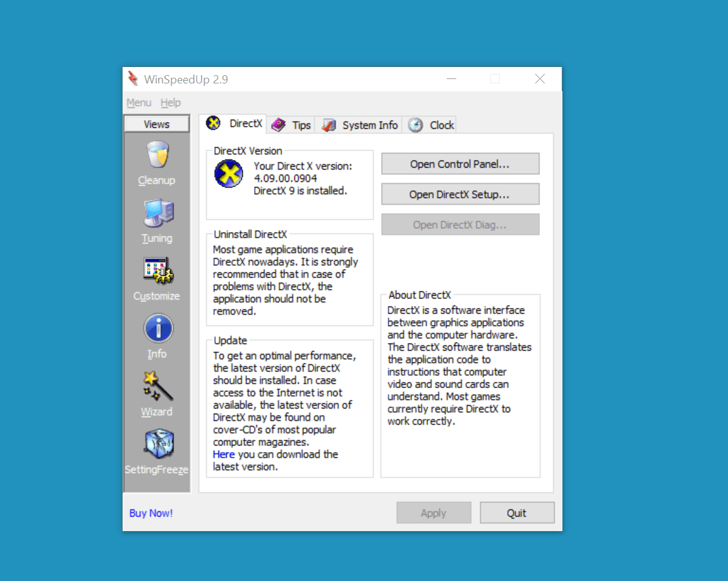Click the 'DirectX 9 is installed.' text
728x581 pixels.
pos(300,191)
